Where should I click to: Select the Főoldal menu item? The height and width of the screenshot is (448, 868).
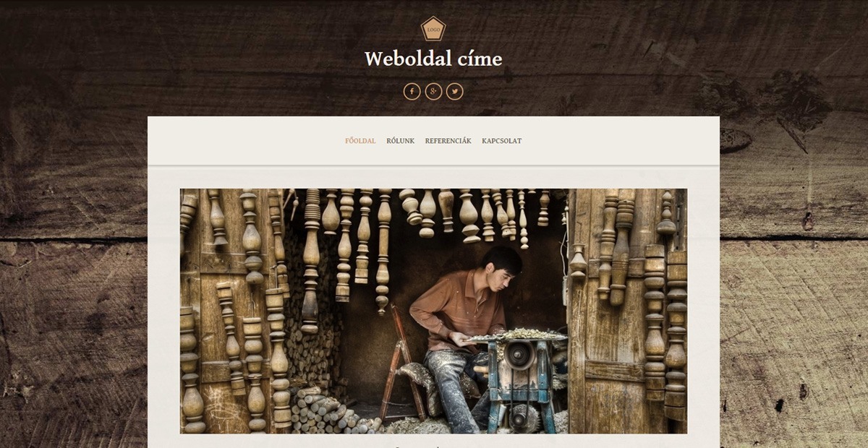point(360,141)
